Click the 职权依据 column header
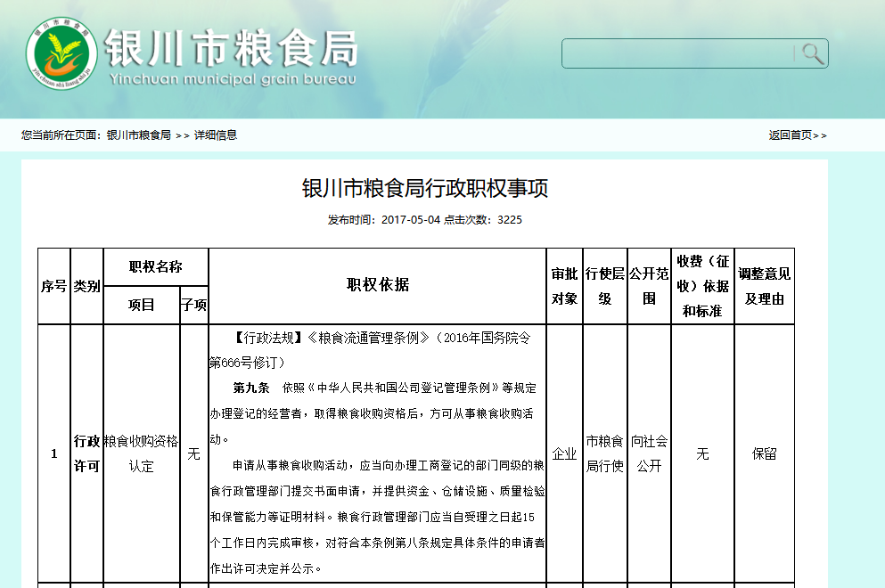This screenshot has width=885, height=588. tap(377, 285)
